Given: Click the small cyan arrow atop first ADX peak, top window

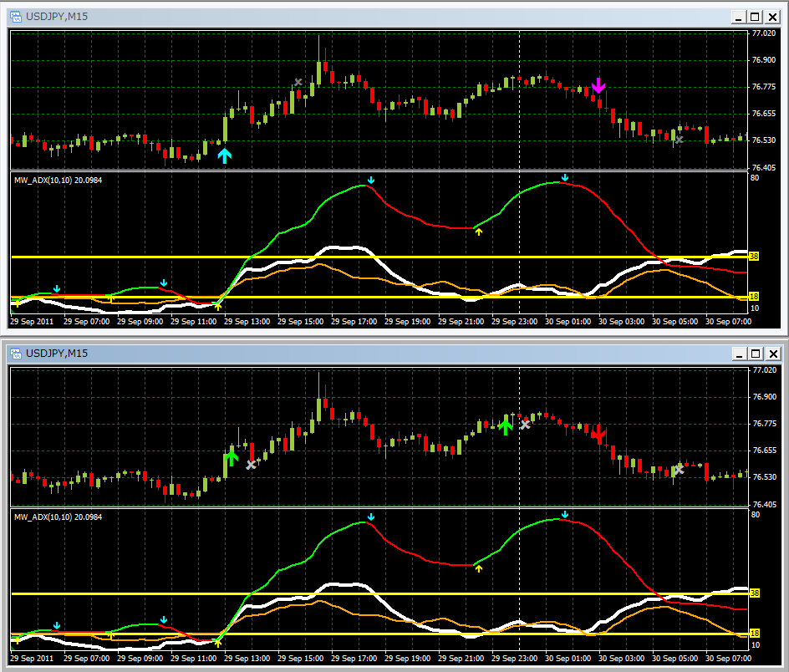Looking at the screenshot, I should click(x=371, y=180).
